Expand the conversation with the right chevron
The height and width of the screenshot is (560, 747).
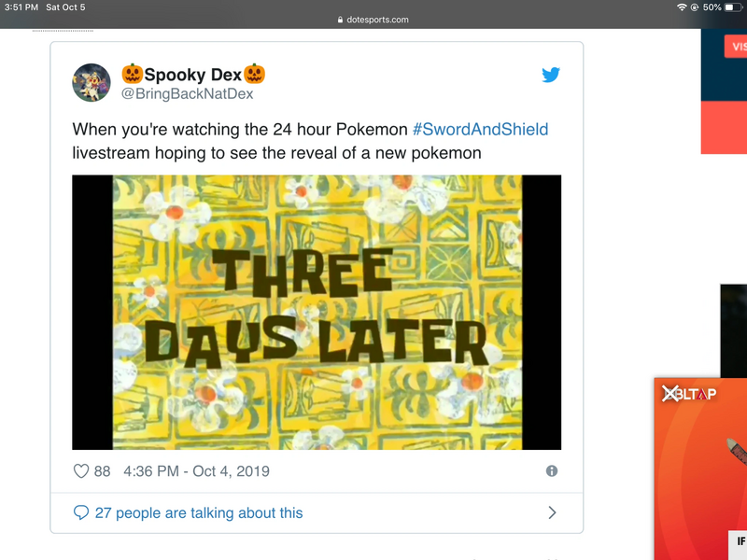tap(552, 512)
